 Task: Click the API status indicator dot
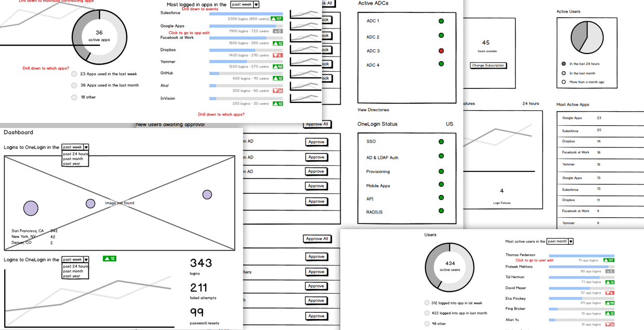tap(441, 197)
